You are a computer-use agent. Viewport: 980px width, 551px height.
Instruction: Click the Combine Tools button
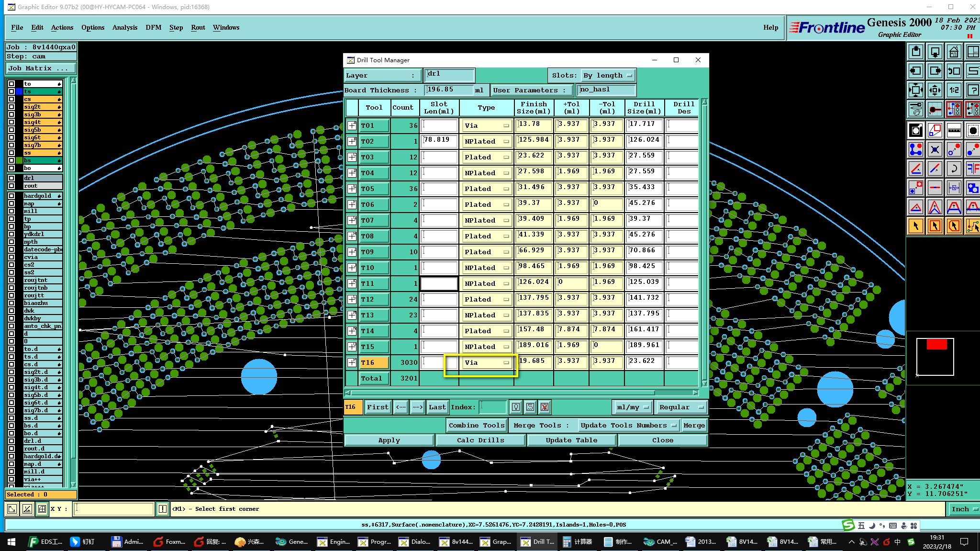[x=477, y=425]
